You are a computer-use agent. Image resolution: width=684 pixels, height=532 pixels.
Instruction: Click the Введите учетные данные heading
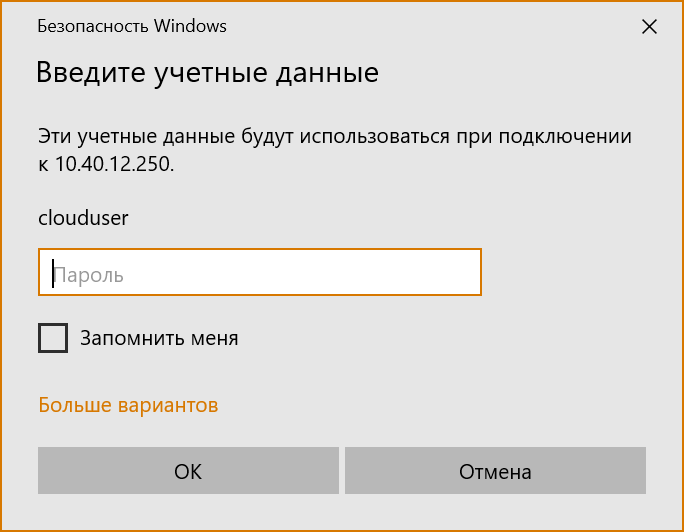point(208,73)
